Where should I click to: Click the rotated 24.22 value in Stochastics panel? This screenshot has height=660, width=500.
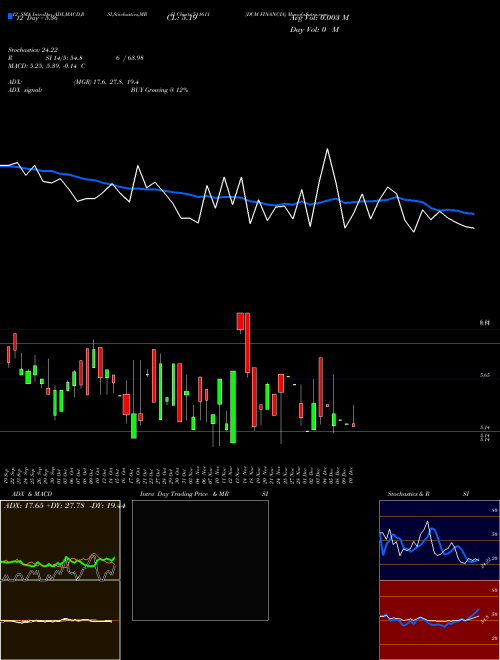(485, 562)
